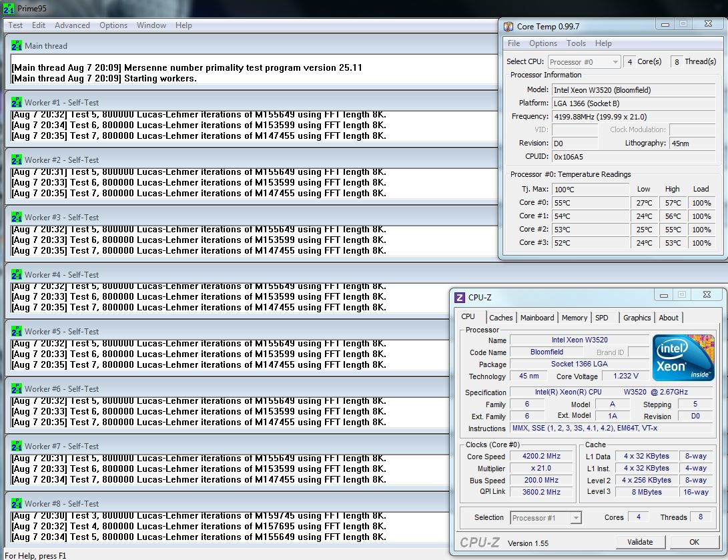The width and height of the screenshot is (728, 560).
Task: Click the Worker #7 window icon
Action: (x=17, y=447)
